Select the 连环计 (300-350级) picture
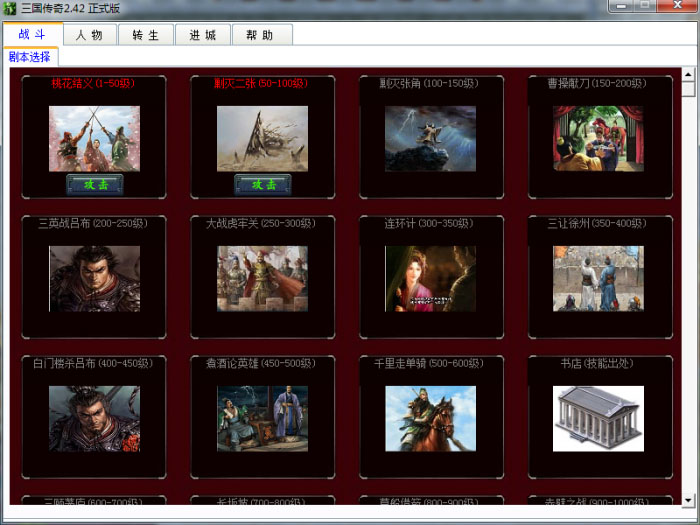The width and height of the screenshot is (700, 525). [x=430, y=279]
